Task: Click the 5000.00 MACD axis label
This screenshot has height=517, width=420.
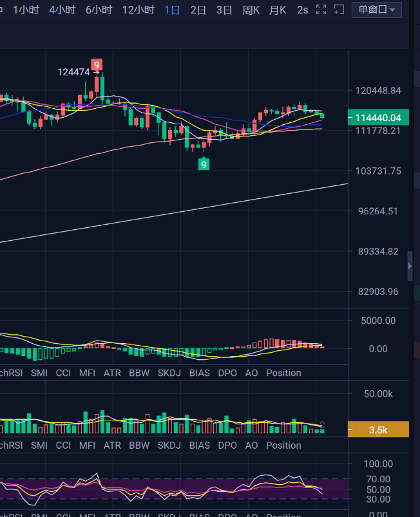Action: click(378, 321)
